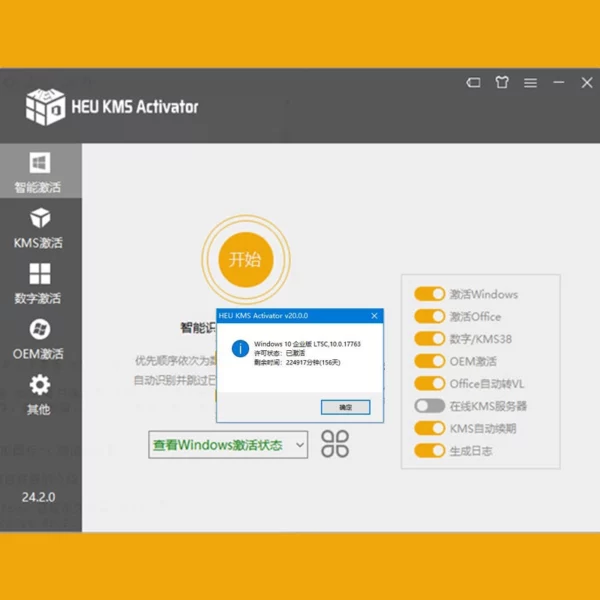Toggle the 激活Office switch
The height and width of the screenshot is (600, 600).
(x=430, y=316)
